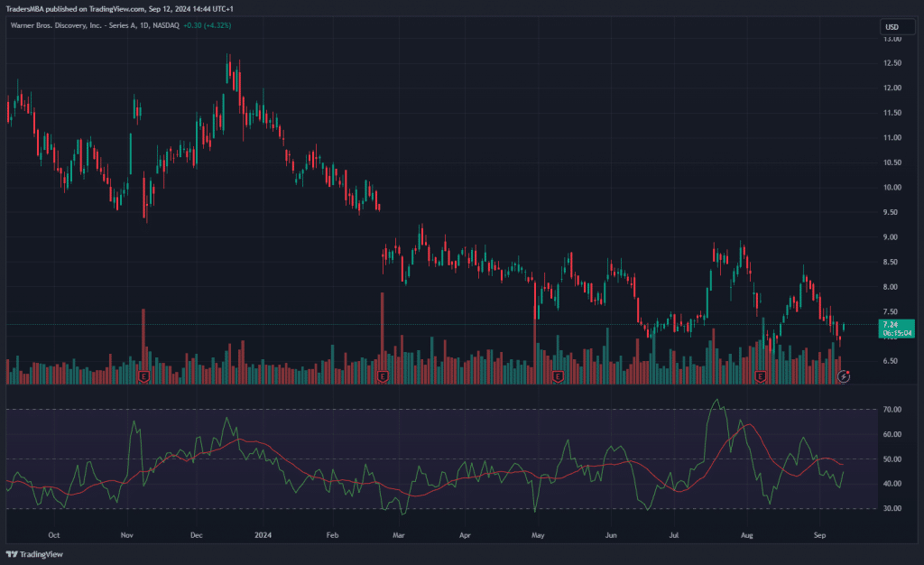Open the earnings marker near May
924x565 pixels.
click(558, 375)
